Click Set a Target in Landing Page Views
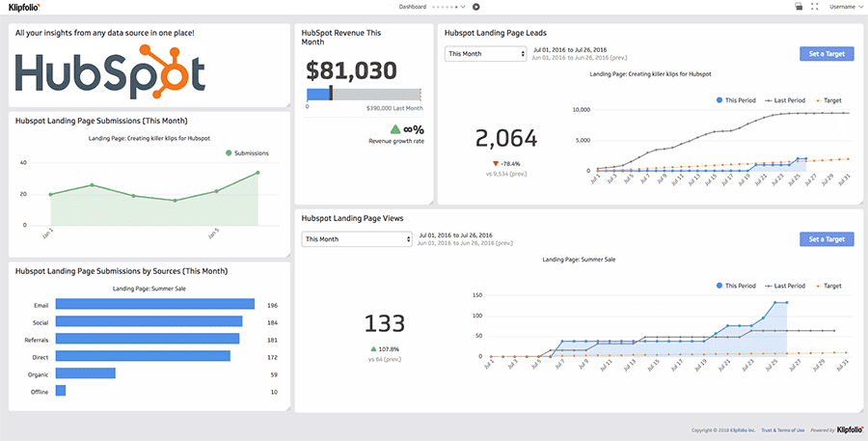The width and height of the screenshot is (868, 441). pos(827,239)
